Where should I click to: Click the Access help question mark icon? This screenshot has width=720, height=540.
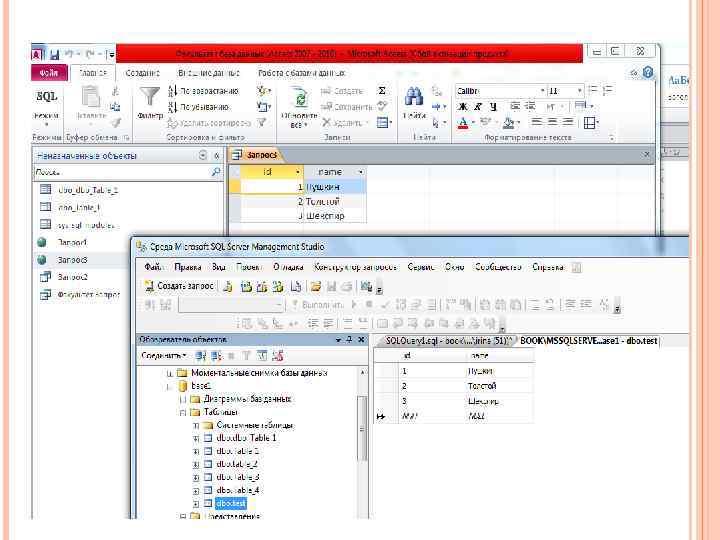[x=647, y=73]
